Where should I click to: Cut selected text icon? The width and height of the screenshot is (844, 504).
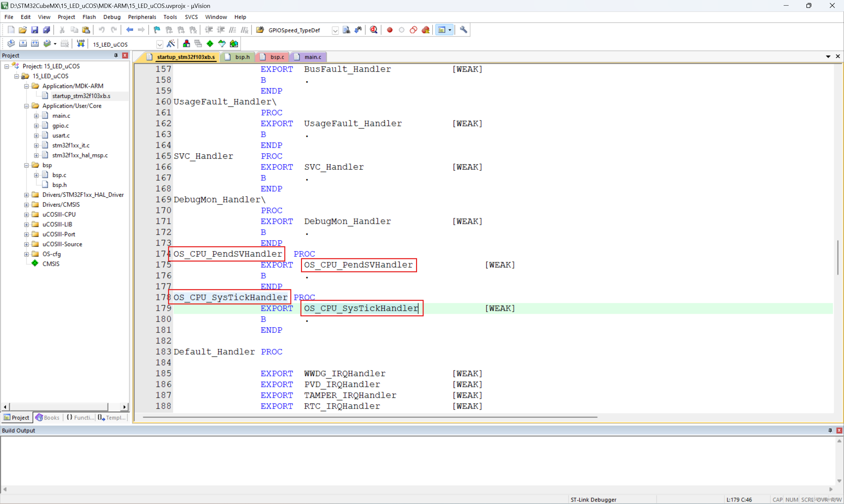[x=62, y=30]
